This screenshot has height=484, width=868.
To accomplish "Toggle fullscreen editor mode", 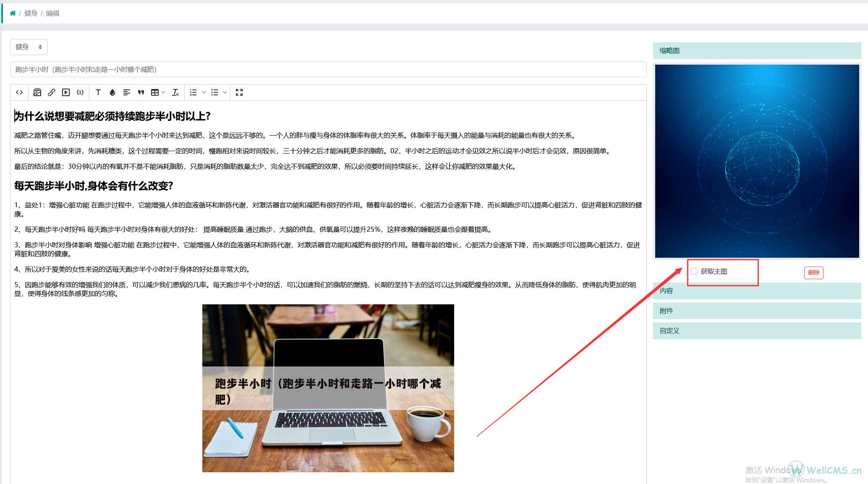I will 239,92.
